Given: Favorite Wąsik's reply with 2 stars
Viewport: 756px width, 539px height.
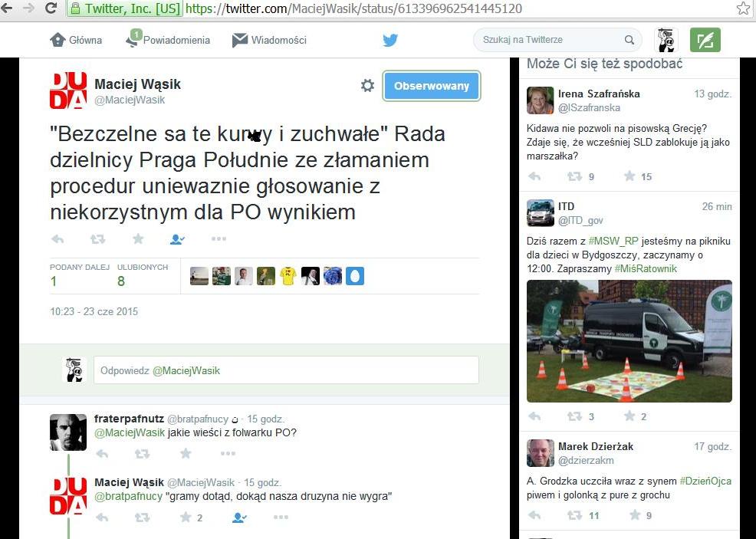Looking at the screenshot, I should pyautogui.click(x=186, y=518).
